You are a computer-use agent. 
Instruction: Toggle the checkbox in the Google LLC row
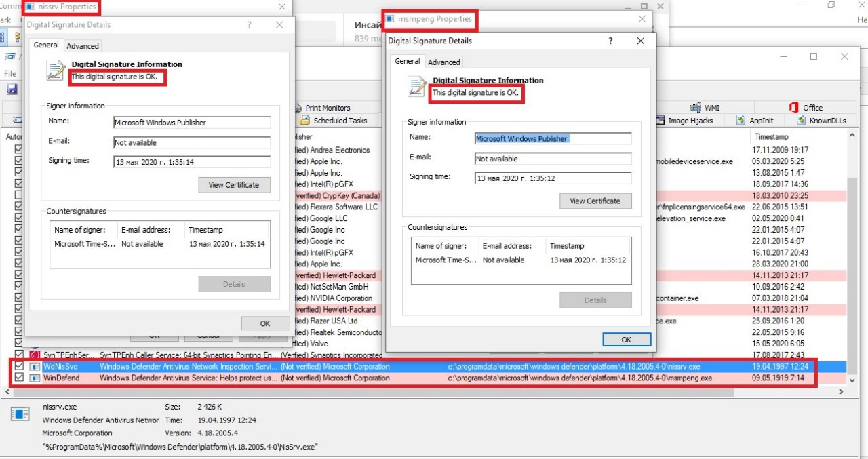point(18,218)
